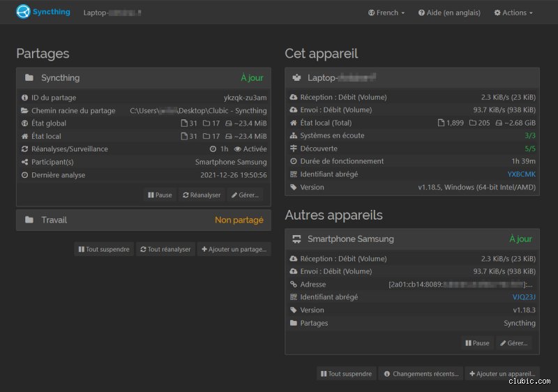558x392 pixels.
Task: Click the device icon beside Laptop in Cet appareil
Action: pyautogui.click(x=296, y=77)
